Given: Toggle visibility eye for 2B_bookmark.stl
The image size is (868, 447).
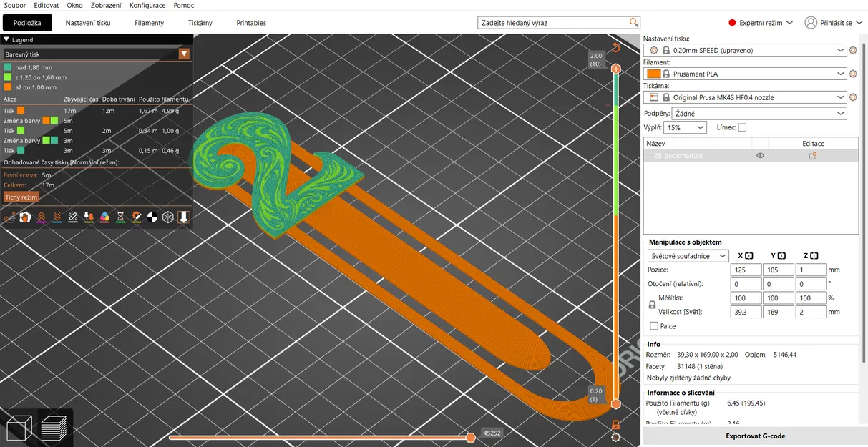Looking at the screenshot, I should coord(760,155).
